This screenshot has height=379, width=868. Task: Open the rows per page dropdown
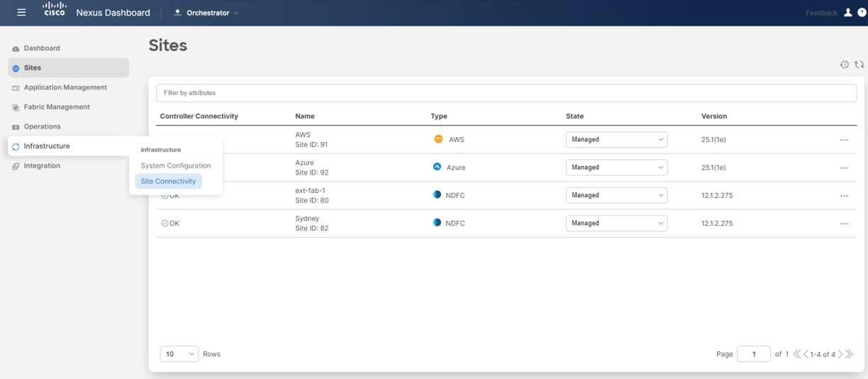[179, 353]
